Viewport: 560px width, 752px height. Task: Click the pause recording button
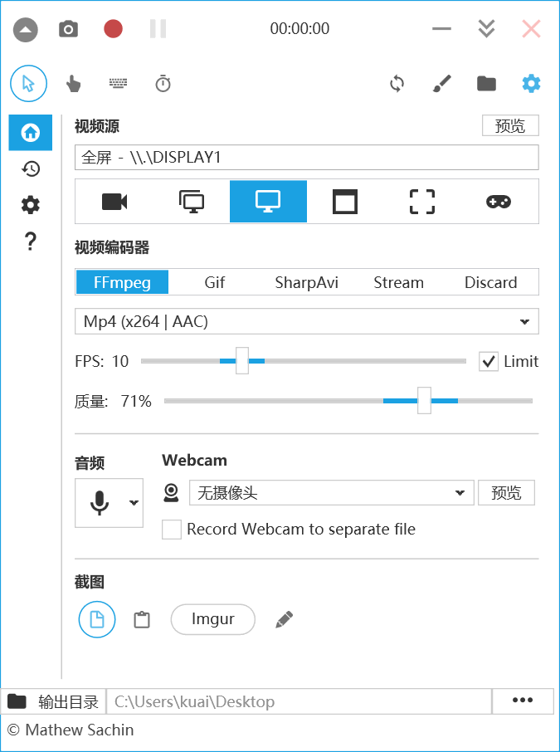pos(158,29)
